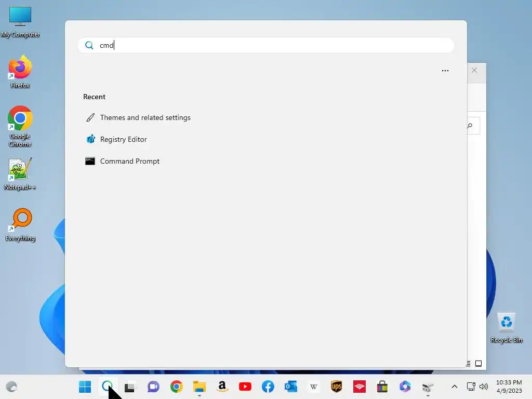Open File Explorer from taskbar
532x399 pixels.
[199, 387]
